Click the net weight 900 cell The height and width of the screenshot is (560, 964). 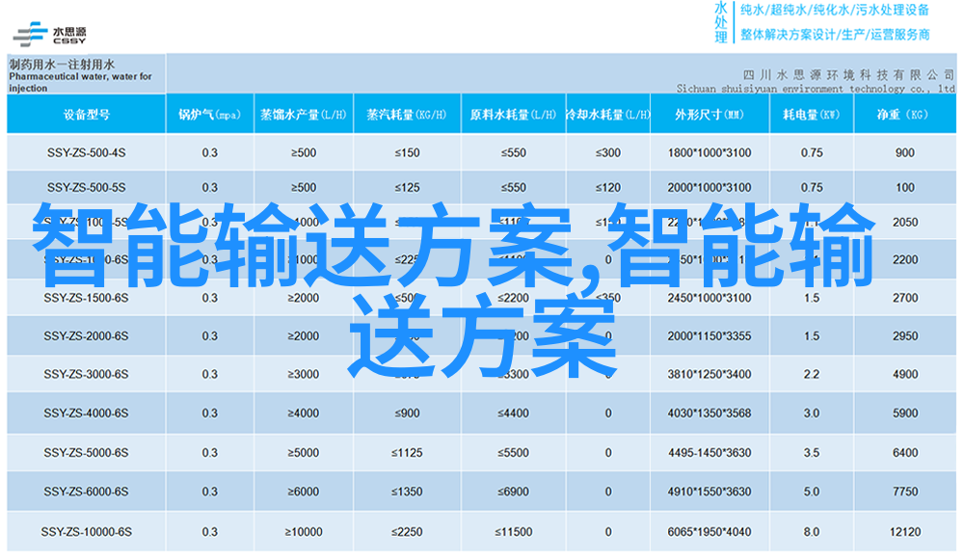(905, 152)
